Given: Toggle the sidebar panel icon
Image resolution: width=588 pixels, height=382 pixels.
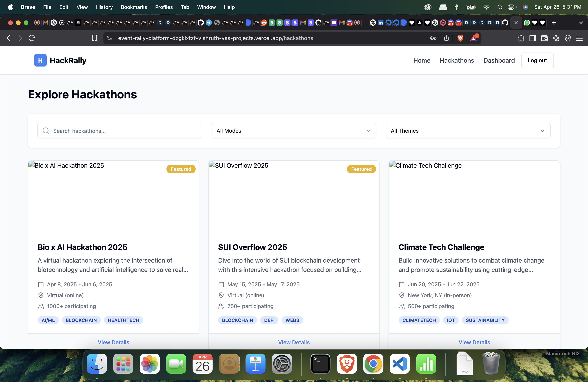Looking at the screenshot, I should [x=533, y=38].
